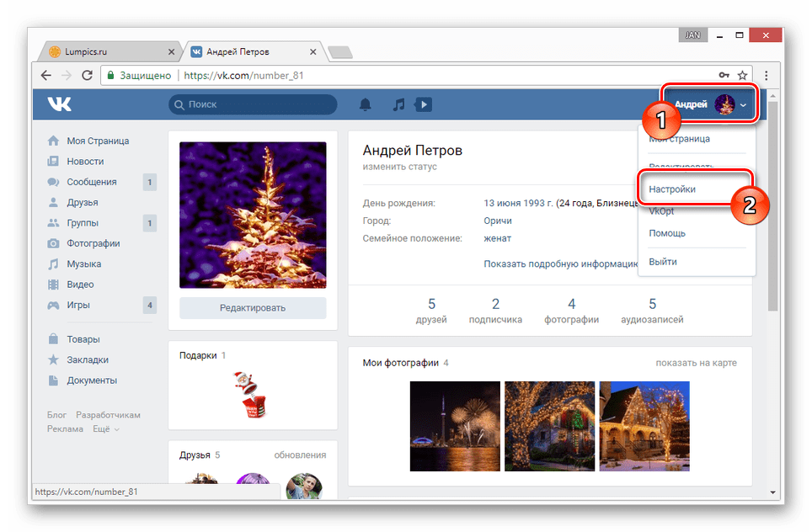Open the music note icon in header
This screenshot has width=812, height=532.
398,104
